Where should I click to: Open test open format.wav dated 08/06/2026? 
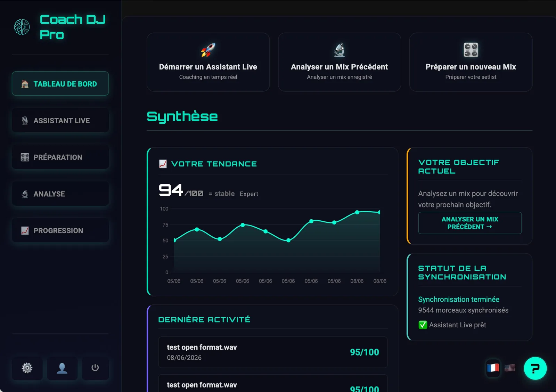[273, 352]
